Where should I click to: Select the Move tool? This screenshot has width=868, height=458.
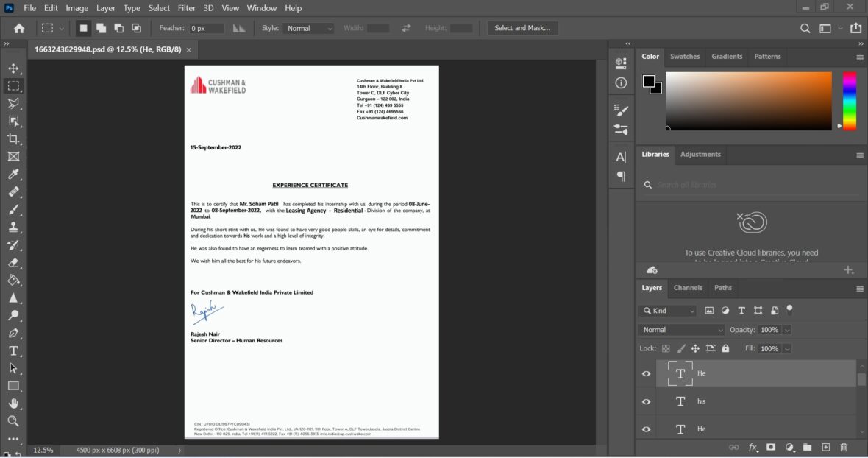[13, 68]
